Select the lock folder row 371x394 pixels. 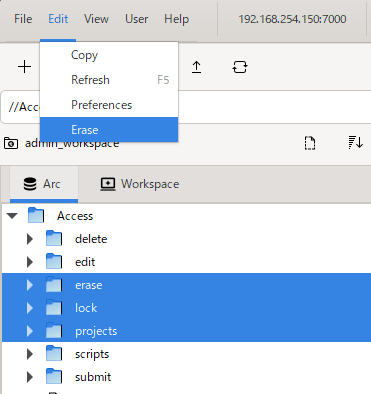click(x=186, y=308)
